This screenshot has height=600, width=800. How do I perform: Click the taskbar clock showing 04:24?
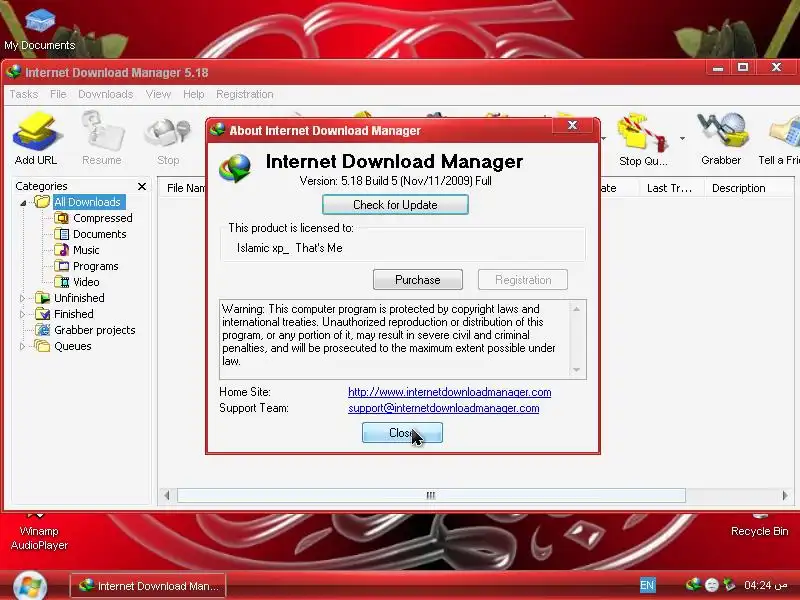click(765, 585)
